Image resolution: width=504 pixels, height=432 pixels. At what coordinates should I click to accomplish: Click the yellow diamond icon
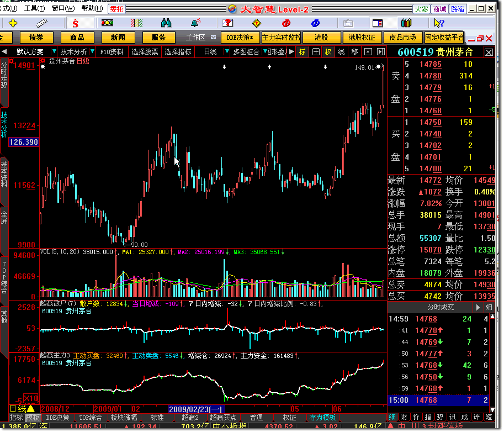coord(257,23)
